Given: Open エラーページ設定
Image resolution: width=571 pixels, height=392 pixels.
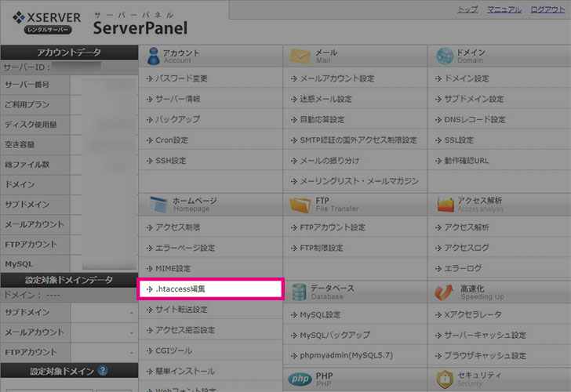Looking at the screenshot, I should (185, 248).
